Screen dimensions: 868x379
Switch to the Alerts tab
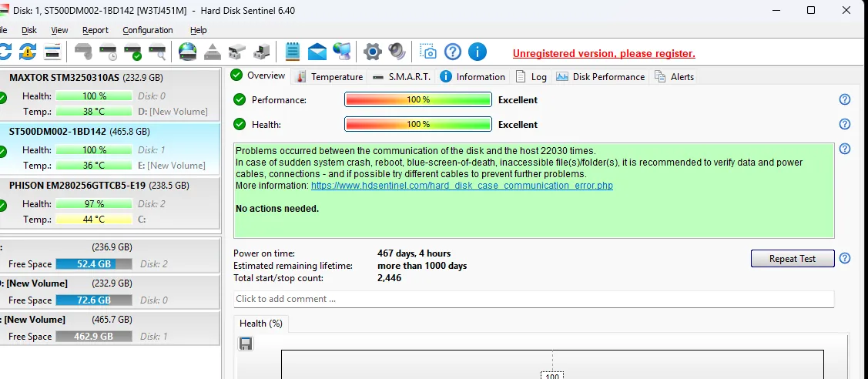coord(675,77)
